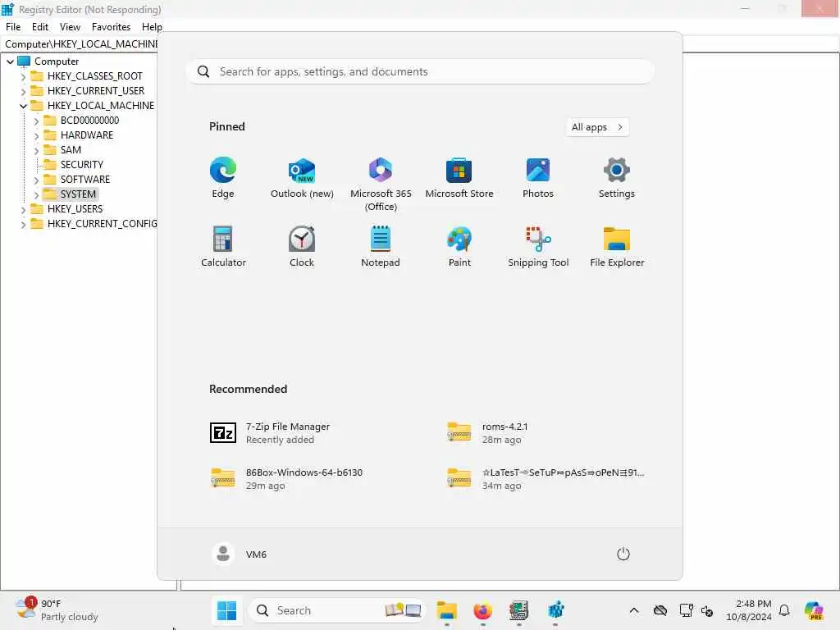The width and height of the screenshot is (840, 630).
Task: Select SYSTEM key in registry tree
Action: pyautogui.click(x=78, y=194)
